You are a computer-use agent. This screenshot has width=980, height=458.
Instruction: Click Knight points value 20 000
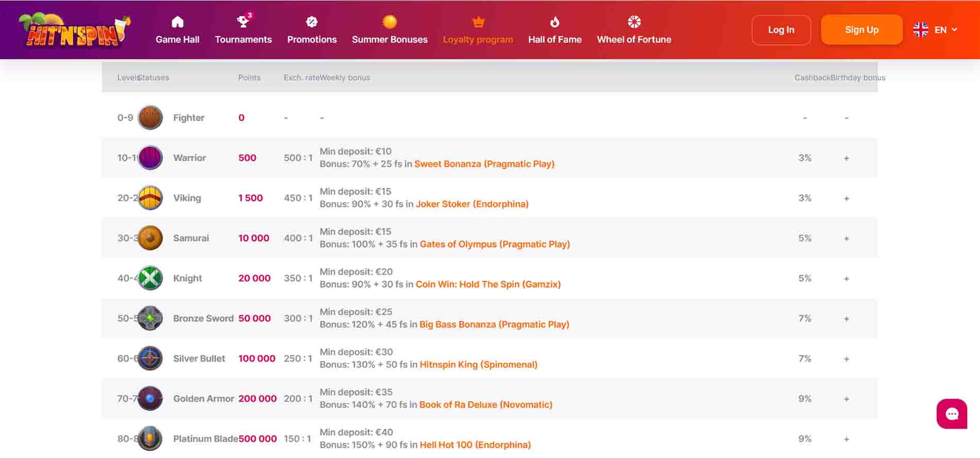pyautogui.click(x=254, y=278)
